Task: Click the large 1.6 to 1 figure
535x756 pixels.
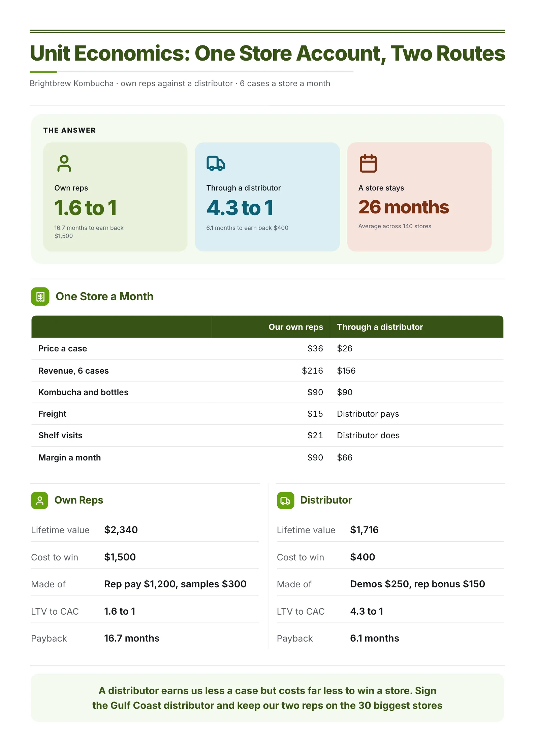Action: [86, 208]
